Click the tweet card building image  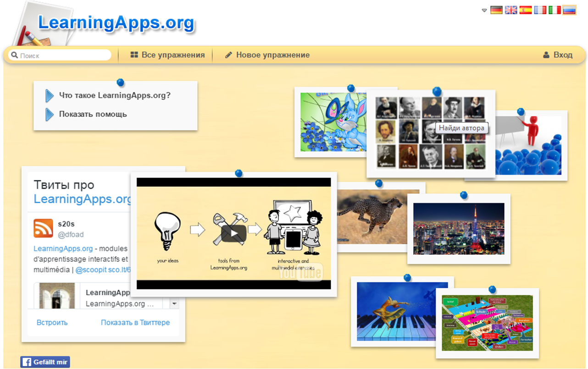tap(57, 296)
